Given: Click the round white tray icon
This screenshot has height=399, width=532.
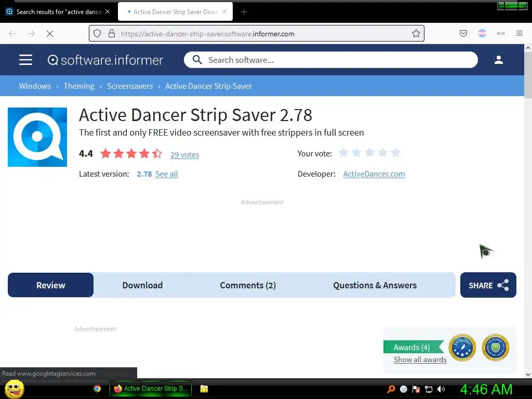Looking at the screenshot, I should pos(403,389).
